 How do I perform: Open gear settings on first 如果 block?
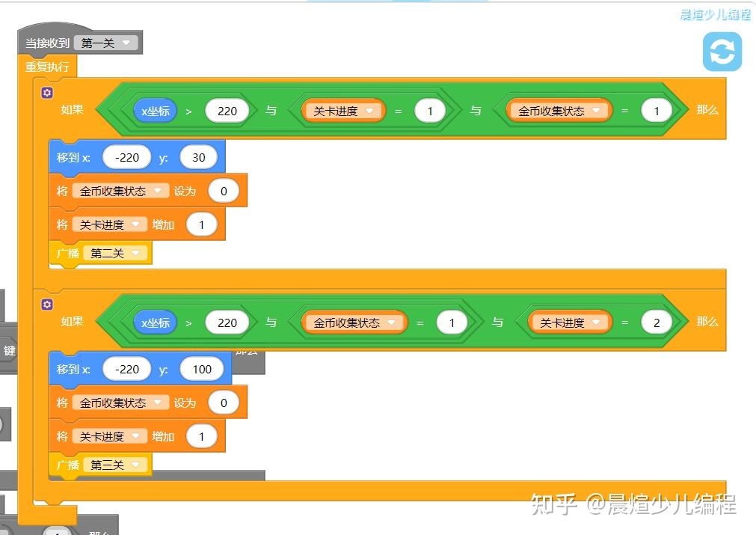pyautogui.click(x=47, y=93)
